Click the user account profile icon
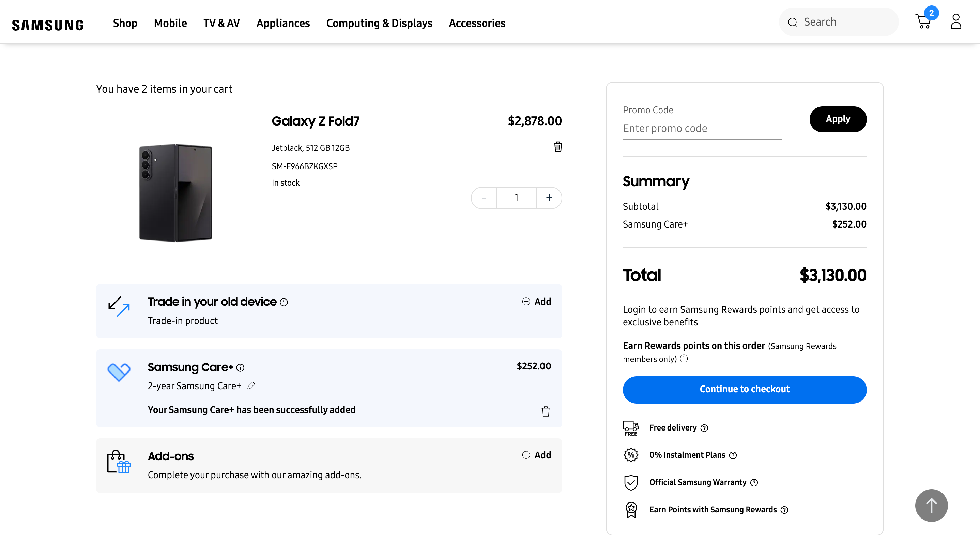Viewport: 980px width, 554px height. (x=956, y=22)
